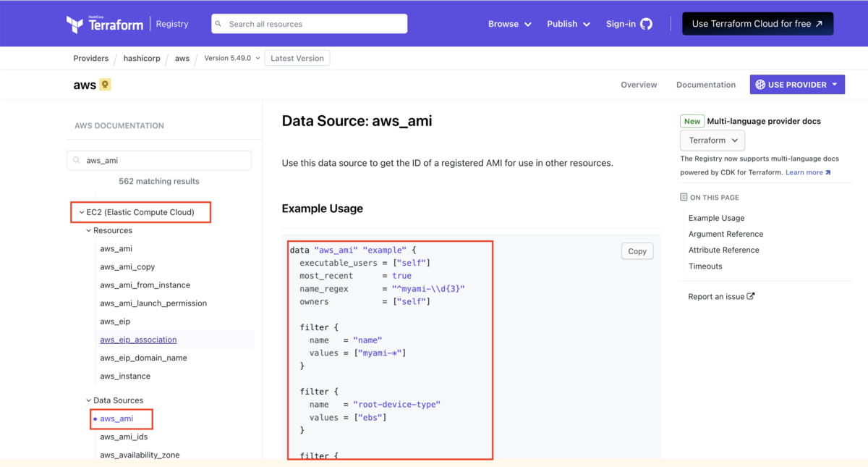Go to hashicorp breadcrumb
This screenshot has height=467, width=868.
tap(142, 58)
